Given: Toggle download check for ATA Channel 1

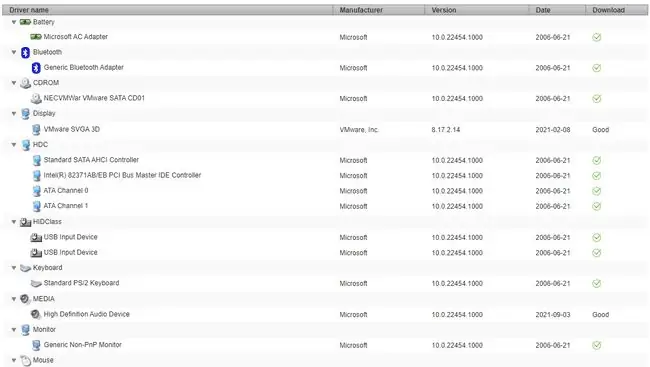Looking at the screenshot, I should click(x=597, y=207).
